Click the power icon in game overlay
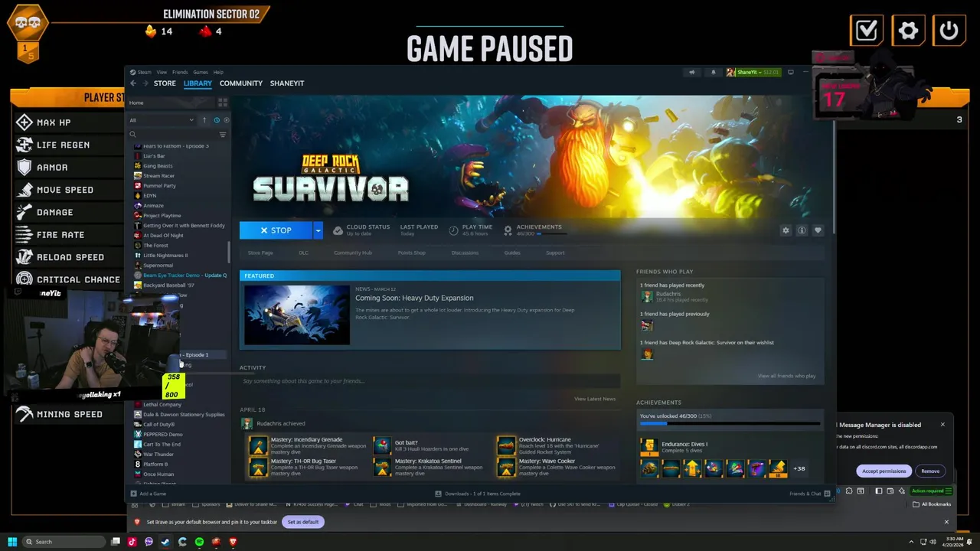This screenshot has height=551, width=980. coord(949,31)
